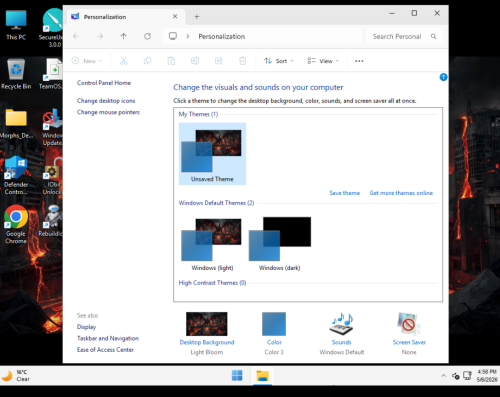500x397 pixels.
Task: Select the Defender Control desktop shortcut
Action: coord(16,175)
